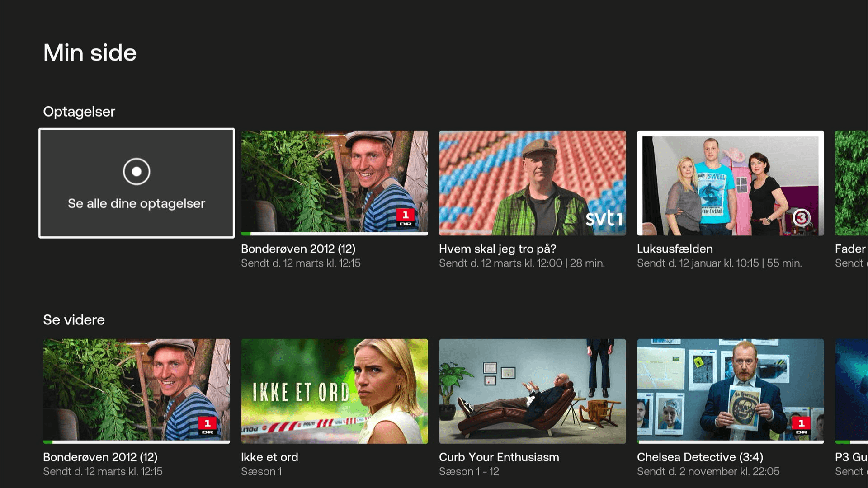Click DR1 logo on Bonderøven recording thumbnail
868x488 pixels.
[x=405, y=218]
